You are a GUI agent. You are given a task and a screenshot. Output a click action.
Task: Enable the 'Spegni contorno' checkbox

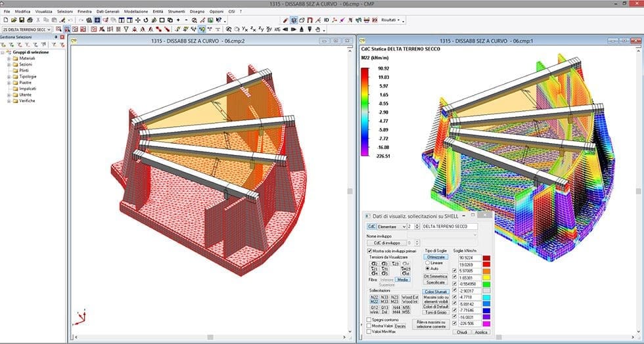coord(369,319)
